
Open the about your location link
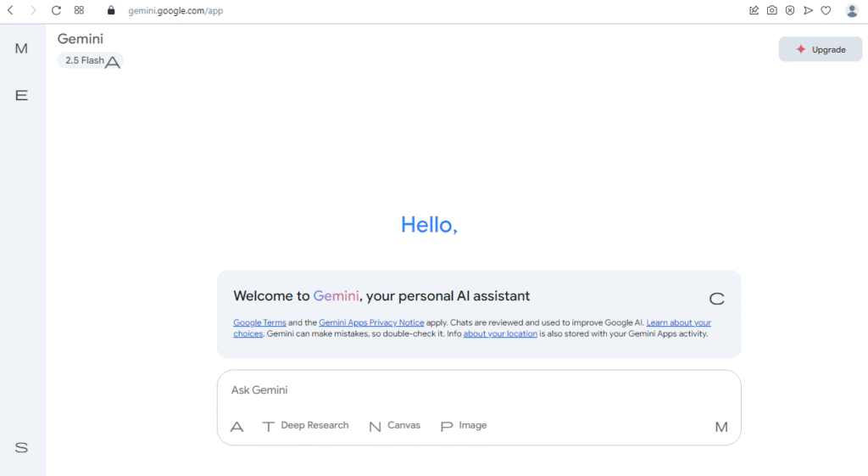(x=500, y=333)
